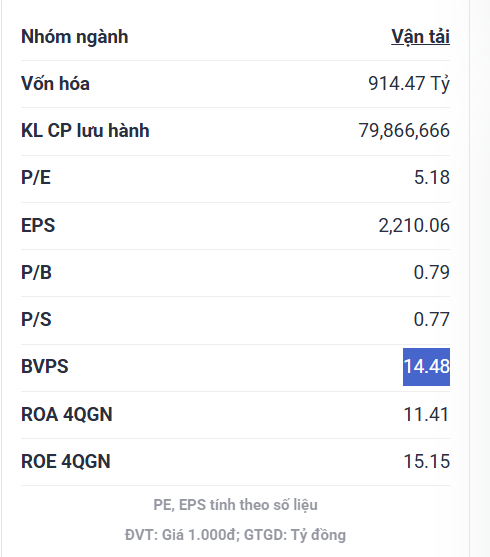The image size is (490, 557).
Task: Click the Vốn hóa value 914.47 Tỷ
Action: (x=409, y=84)
